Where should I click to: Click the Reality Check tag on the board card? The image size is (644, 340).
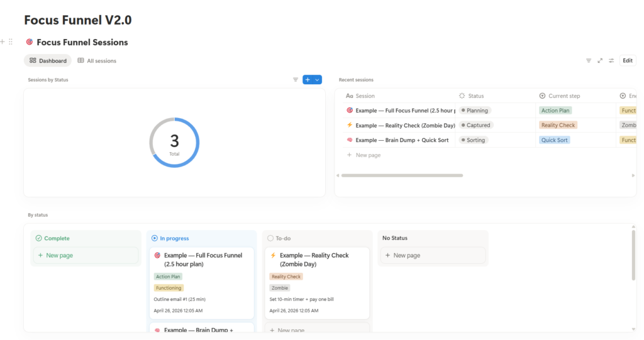(x=286, y=277)
